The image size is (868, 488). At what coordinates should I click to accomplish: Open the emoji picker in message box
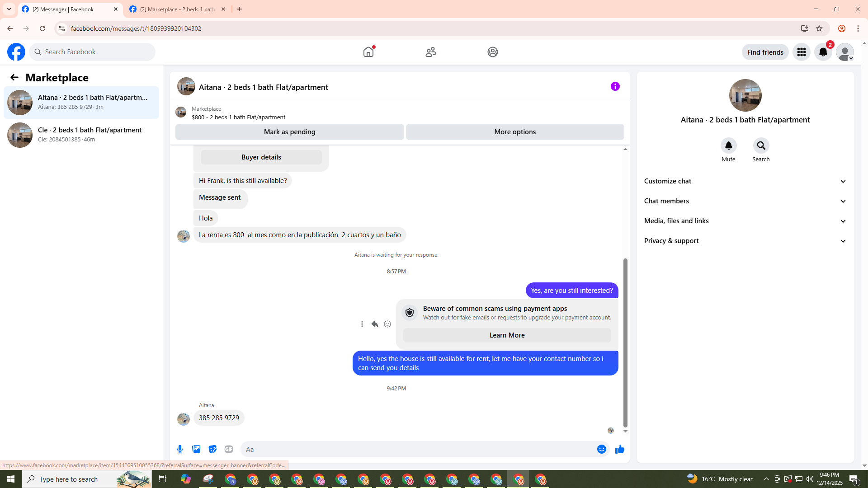(x=601, y=449)
